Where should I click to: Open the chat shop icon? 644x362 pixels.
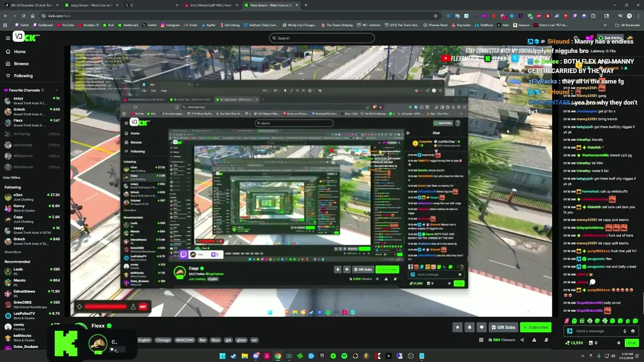click(590, 343)
